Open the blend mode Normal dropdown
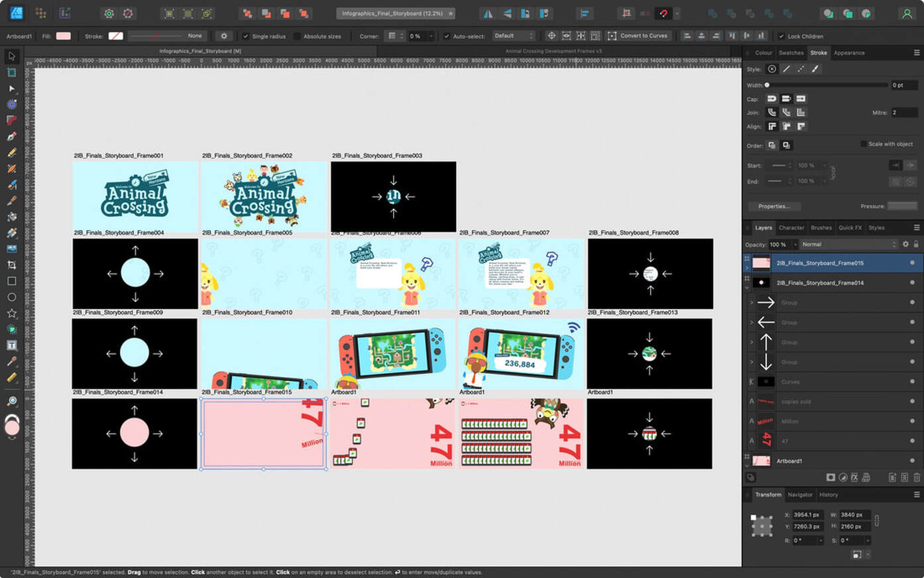 pyautogui.click(x=848, y=245)
